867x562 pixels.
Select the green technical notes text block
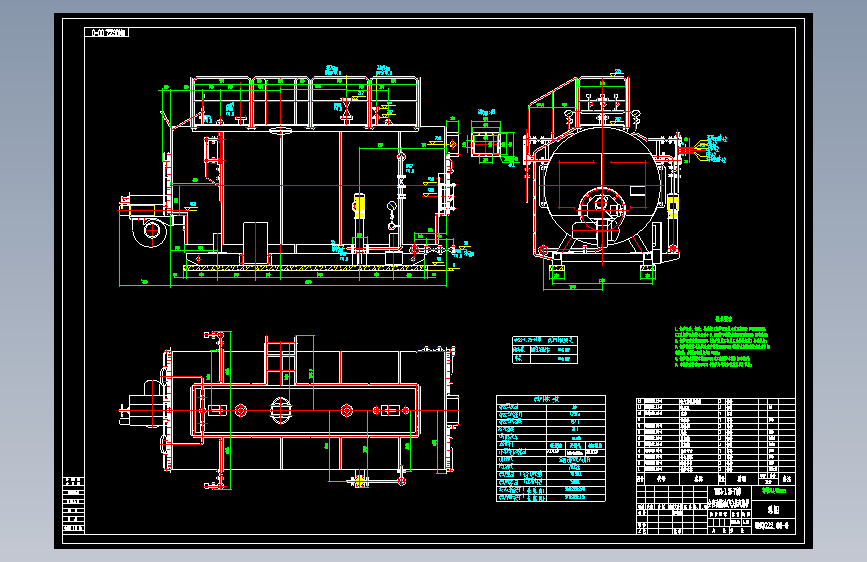722,343
